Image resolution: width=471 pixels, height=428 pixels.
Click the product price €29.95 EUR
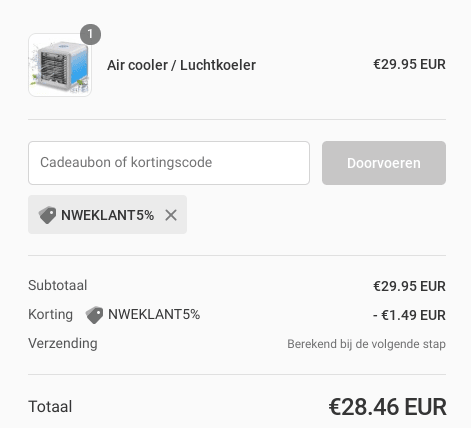[x=409, y=64]
